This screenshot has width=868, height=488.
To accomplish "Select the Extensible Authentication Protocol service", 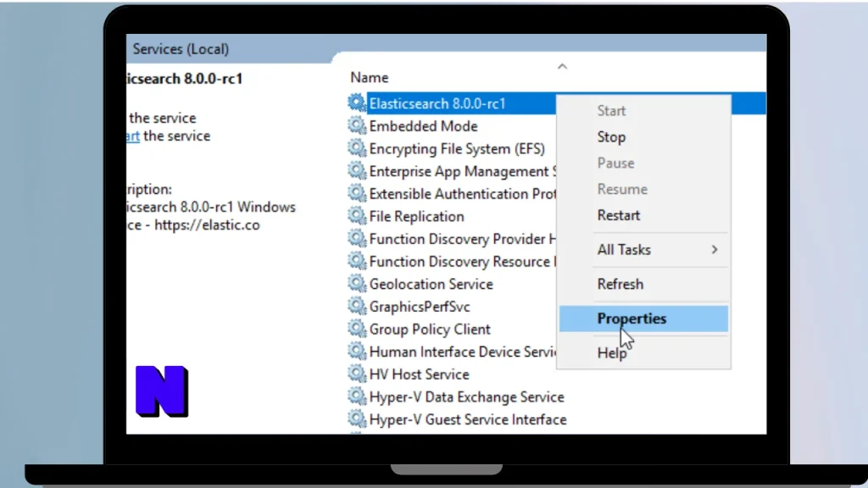I will point(463,194).
